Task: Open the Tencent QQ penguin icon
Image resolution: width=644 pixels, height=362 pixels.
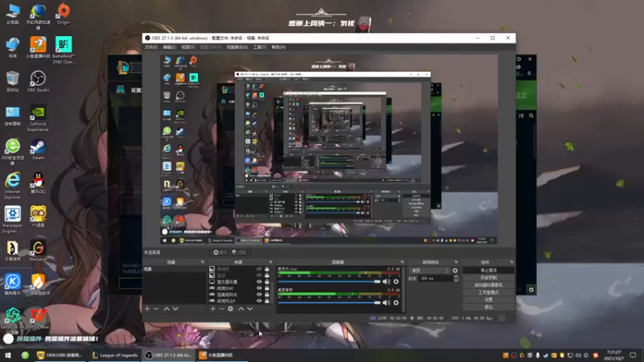Action: (38, 183)
